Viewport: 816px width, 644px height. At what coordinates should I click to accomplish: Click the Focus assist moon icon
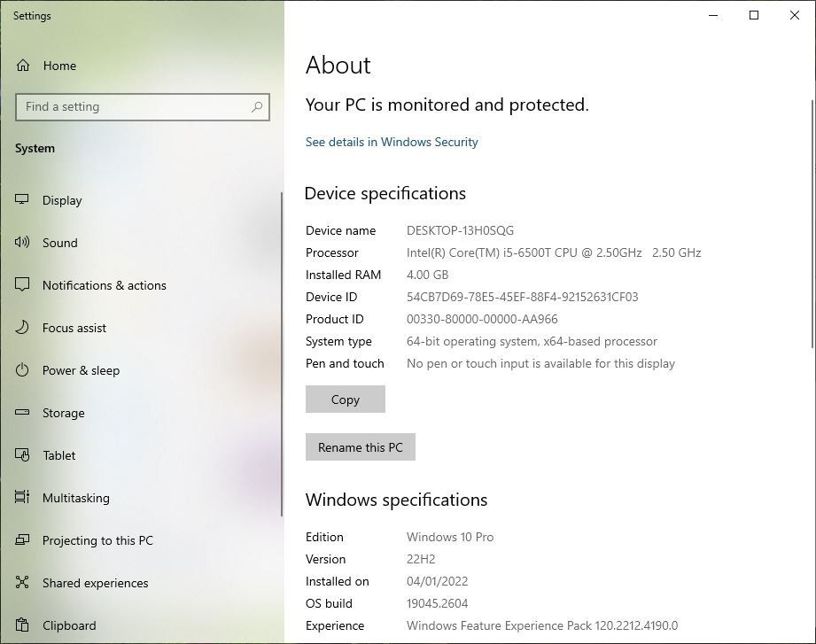[x=22, y=327]
